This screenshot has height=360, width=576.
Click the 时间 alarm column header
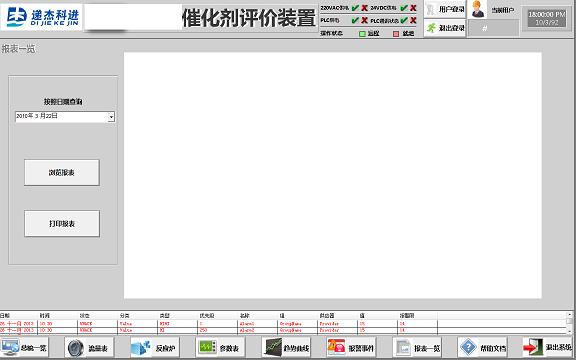click(x=44, y=315)
